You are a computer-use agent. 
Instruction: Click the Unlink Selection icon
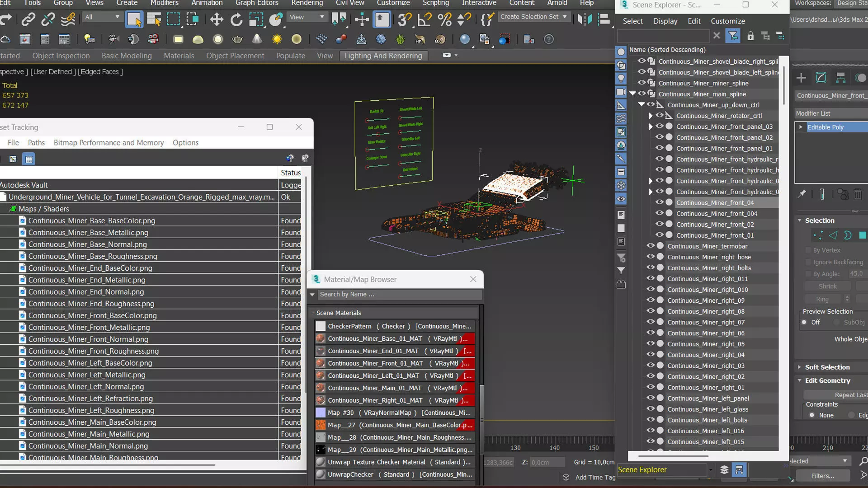tap(48, 19)
